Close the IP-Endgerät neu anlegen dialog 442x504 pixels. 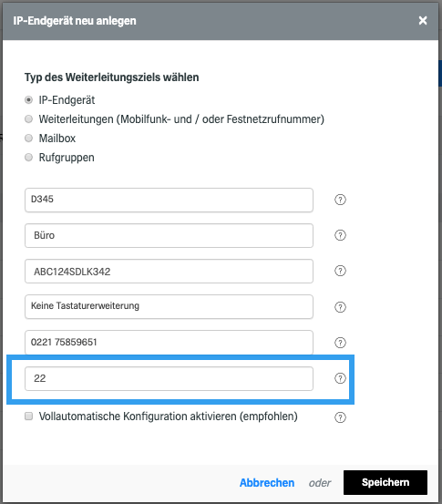coord(423,21)
